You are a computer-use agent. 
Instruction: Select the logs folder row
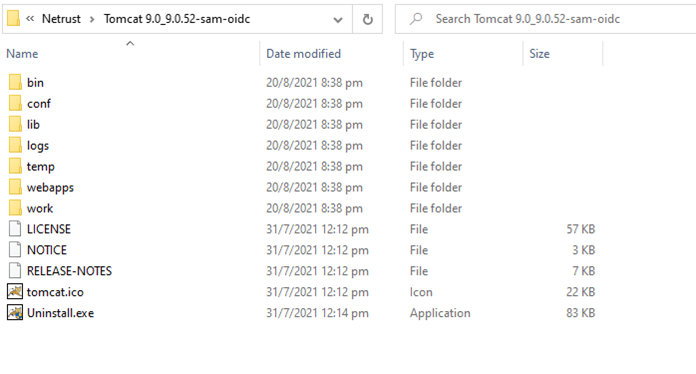point(302,145)
